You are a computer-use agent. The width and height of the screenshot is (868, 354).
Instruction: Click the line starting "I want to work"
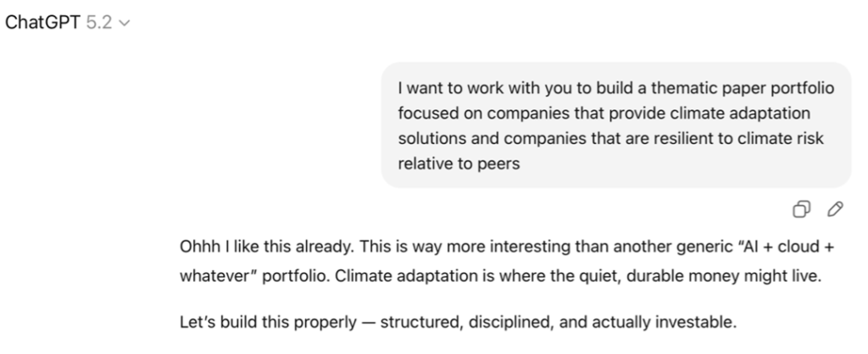click(615, 88)
